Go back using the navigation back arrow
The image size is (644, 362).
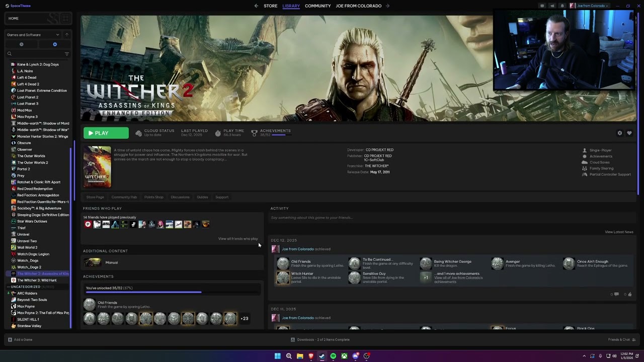point(256,6)
